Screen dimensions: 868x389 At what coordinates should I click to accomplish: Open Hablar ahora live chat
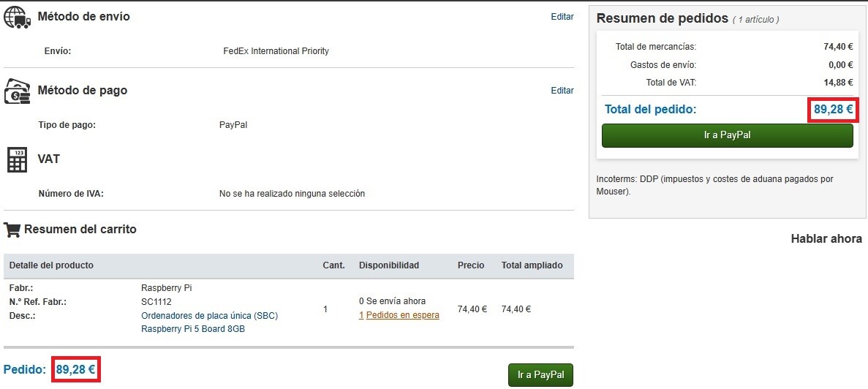[826, 239]
